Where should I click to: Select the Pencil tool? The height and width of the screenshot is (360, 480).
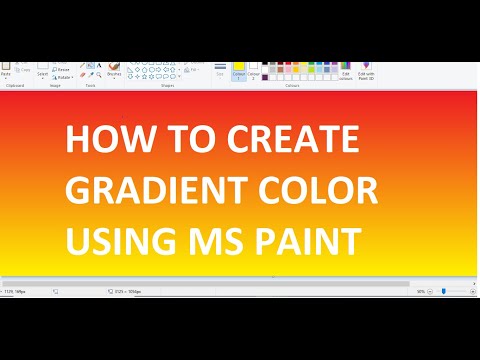coord(83,65)
